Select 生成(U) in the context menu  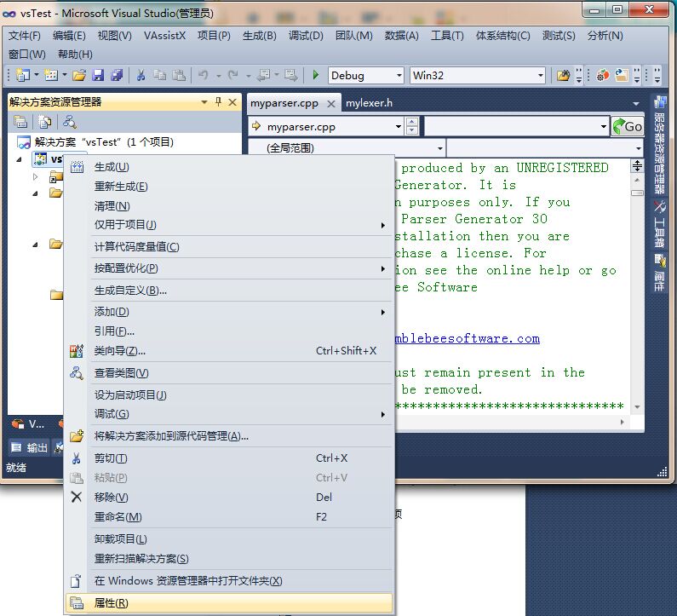tap(229, 167)
